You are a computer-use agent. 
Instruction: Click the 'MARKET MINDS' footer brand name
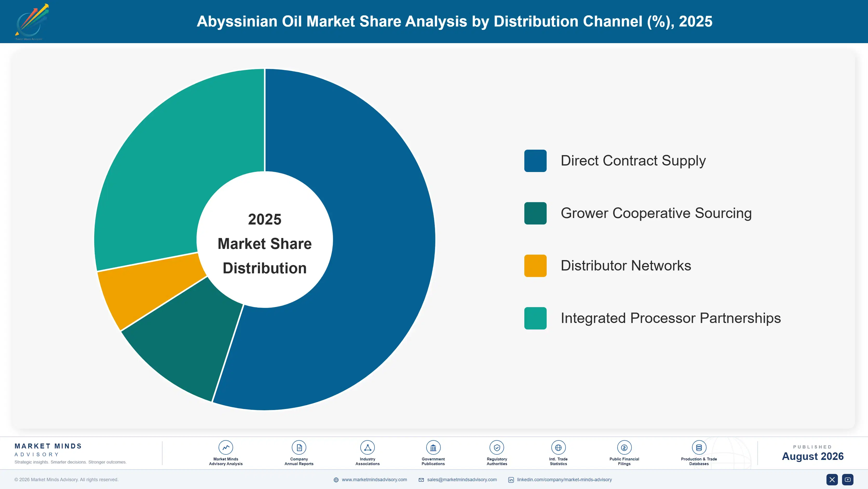48,446
